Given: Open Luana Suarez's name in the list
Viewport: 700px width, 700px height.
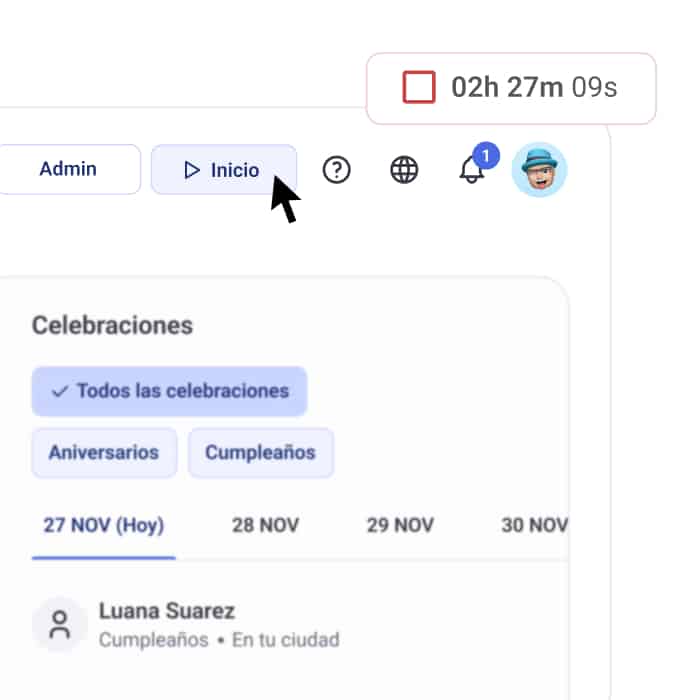Looking at the screenshot, I should pos(167,611).
